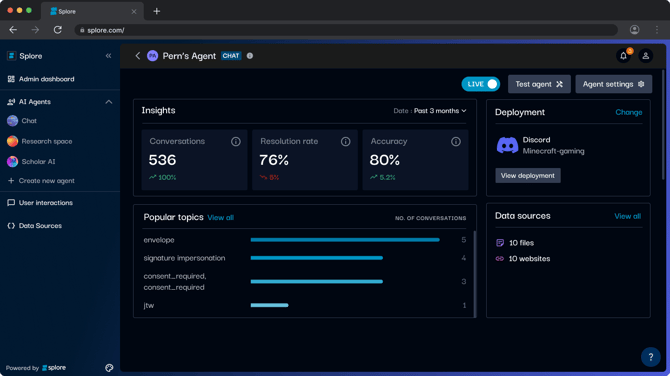
Task: Click the info icon next to Resolution rate
Action: click(x=345, y=141)
